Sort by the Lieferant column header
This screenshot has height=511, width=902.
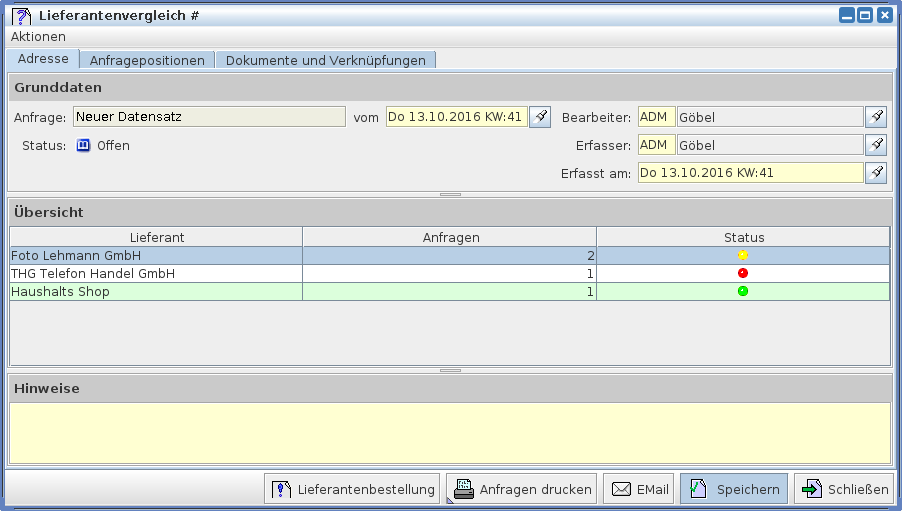pos(157,237)
